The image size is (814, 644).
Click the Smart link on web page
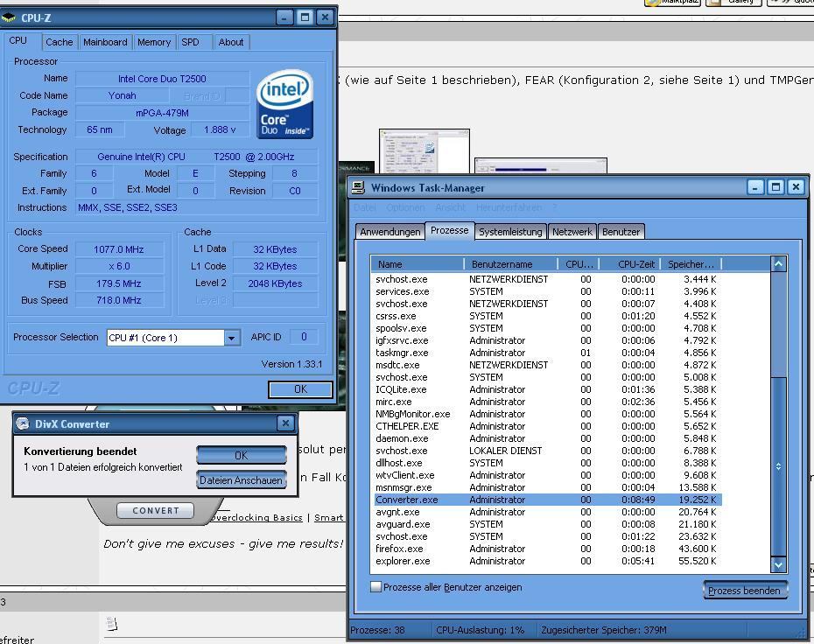pyautogui.click(x=328, y=517)
